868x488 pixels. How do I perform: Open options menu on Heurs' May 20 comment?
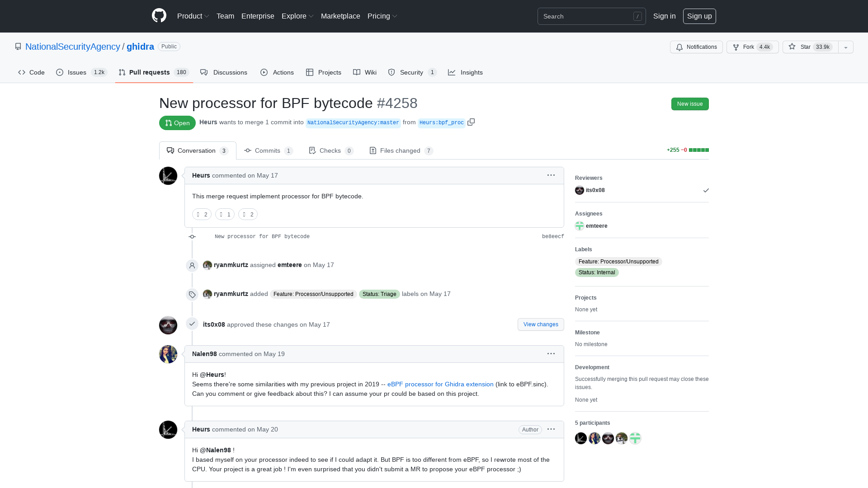point(551,429)
